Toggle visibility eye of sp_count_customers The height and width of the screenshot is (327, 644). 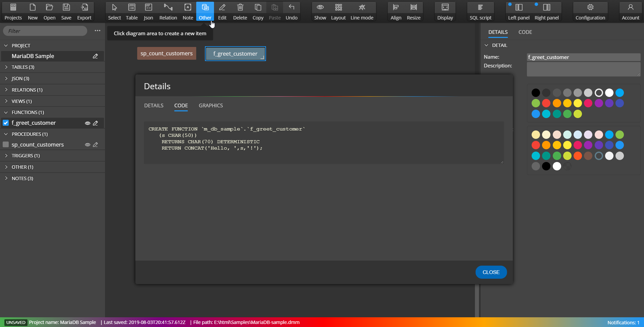(x=87, y=145)
